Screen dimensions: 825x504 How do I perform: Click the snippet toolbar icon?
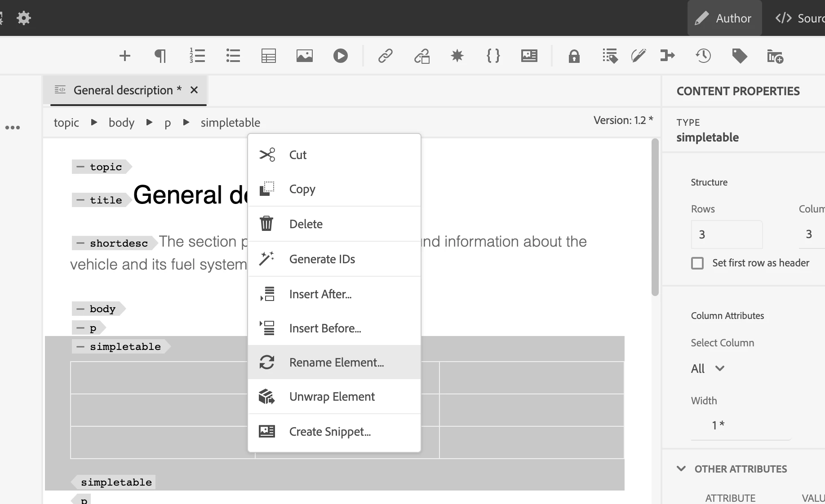pos(529,56)
